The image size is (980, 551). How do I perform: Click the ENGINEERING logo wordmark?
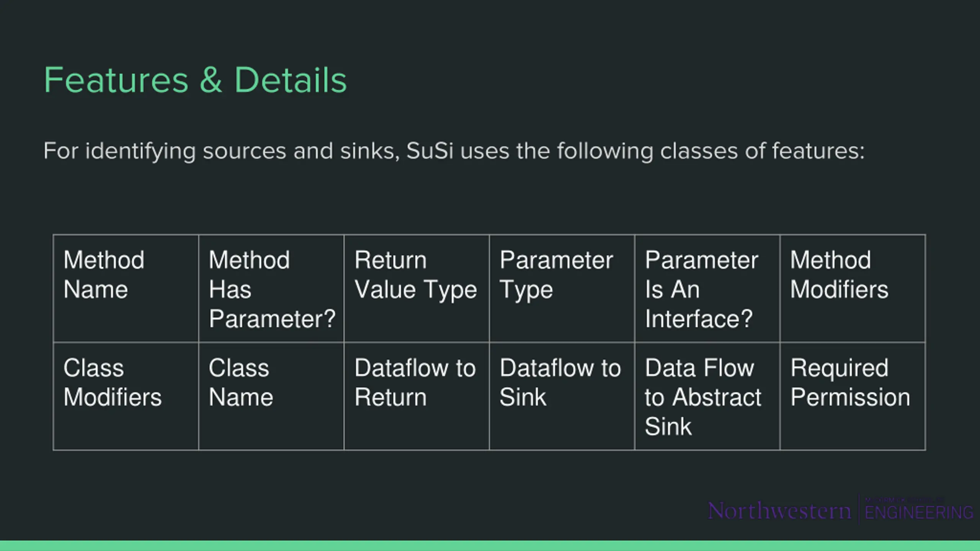[919, 513]
